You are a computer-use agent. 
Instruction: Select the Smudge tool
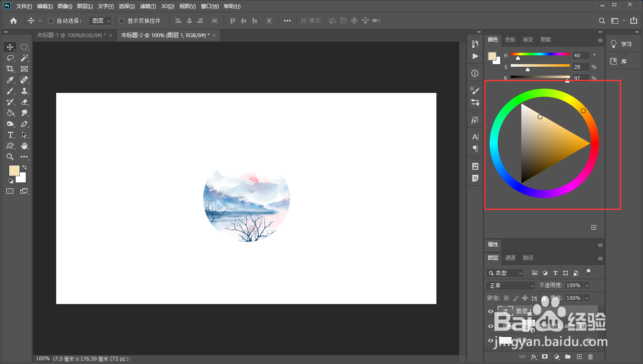pos(25,113)
